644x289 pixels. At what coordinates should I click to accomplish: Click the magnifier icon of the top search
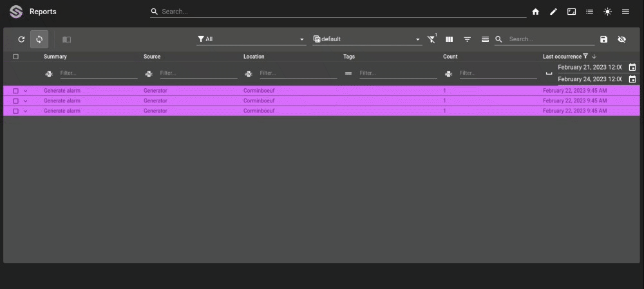pyautogui.click(x=155, y=12)
